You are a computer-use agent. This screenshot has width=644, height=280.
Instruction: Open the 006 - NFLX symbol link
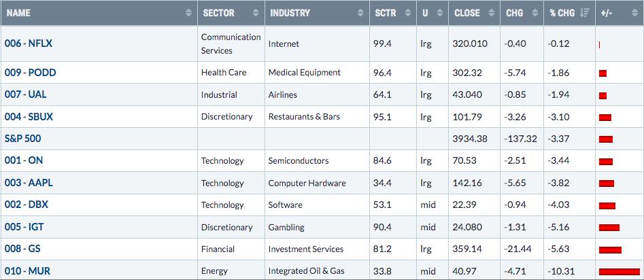(x=29, y=43)
